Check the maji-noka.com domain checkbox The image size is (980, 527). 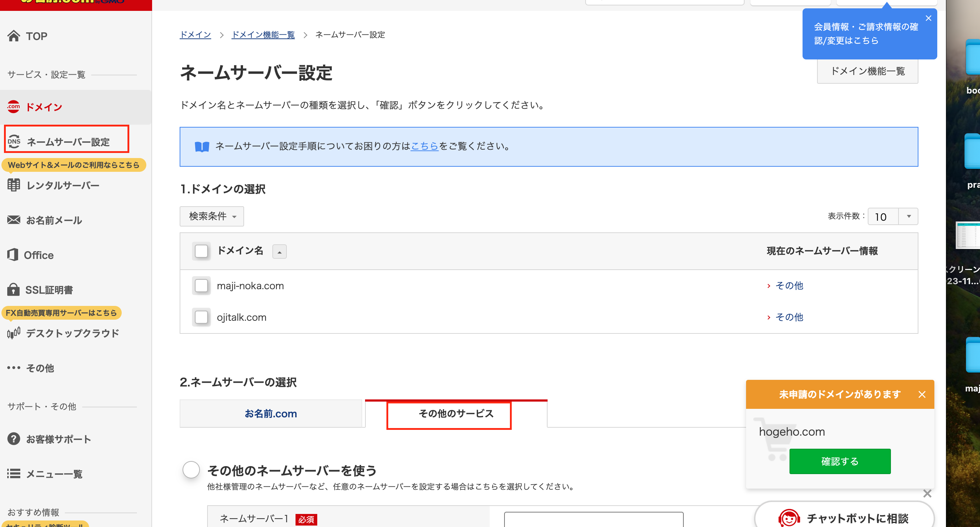pos(201,286)
